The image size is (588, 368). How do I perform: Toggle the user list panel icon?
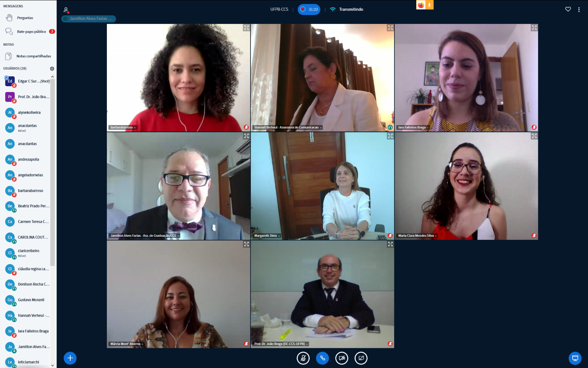point(66,10)
